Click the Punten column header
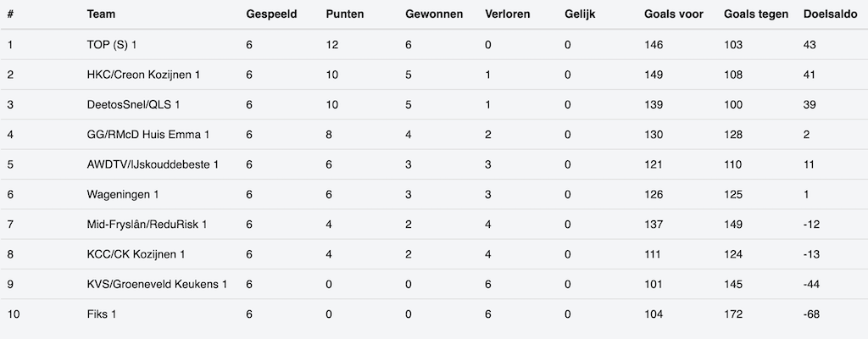868x339 pixels. pyautogui.click(x=344, y=14)
